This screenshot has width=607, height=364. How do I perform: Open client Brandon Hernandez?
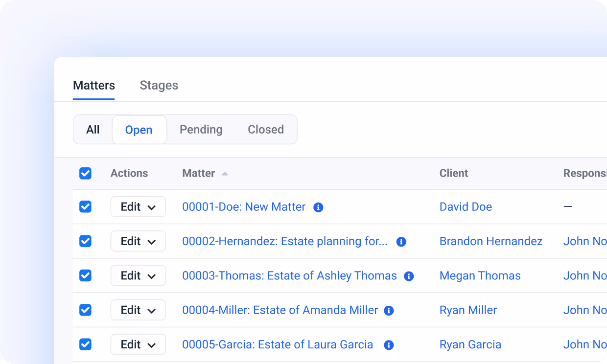491,241
